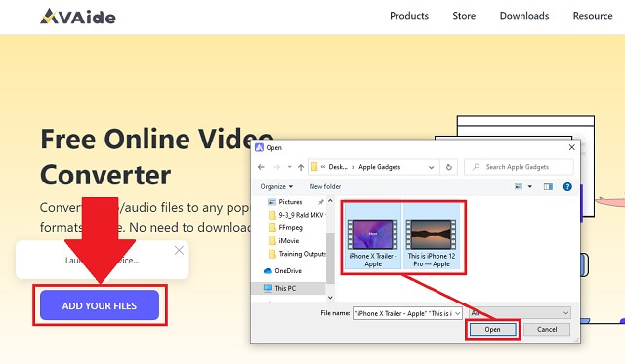Go forward in the Open dialog
Viewport: 625px width, 364px height.
pyautogui.click(x=276, y=167)
